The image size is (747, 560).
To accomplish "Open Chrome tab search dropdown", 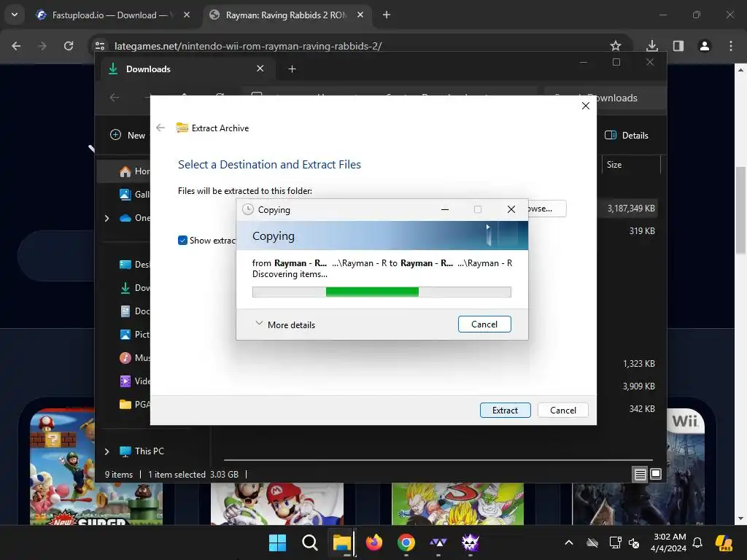I will click(x=15, y=15).
